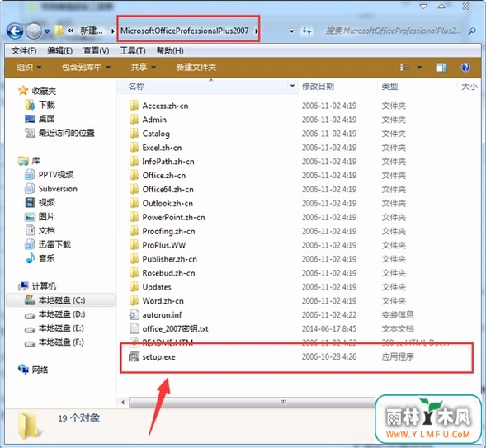Select the Admin folder icon

134,120
